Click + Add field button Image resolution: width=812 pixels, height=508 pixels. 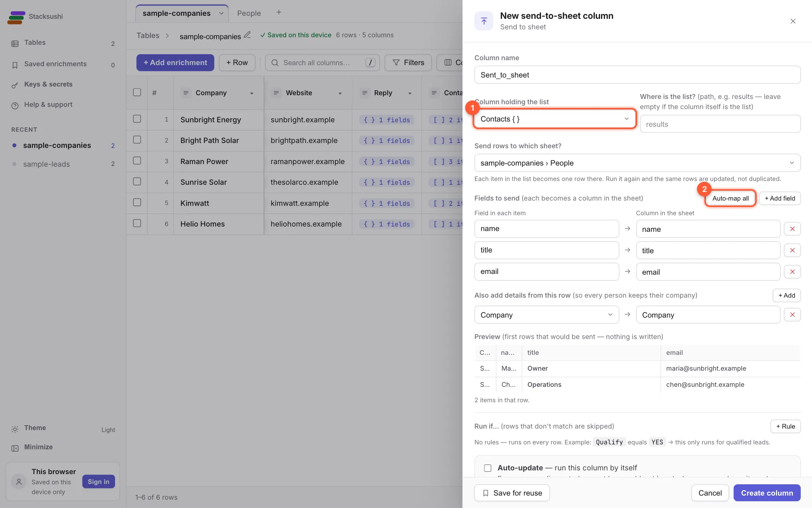780,198
